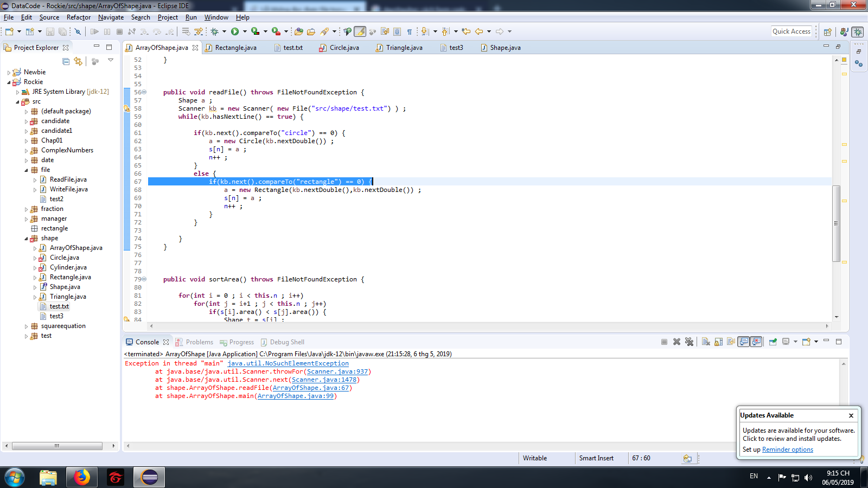The width and height of the screenshot is (868, 488).
Task: Open the Run button dropdown arrow
Action: point(245,31)
